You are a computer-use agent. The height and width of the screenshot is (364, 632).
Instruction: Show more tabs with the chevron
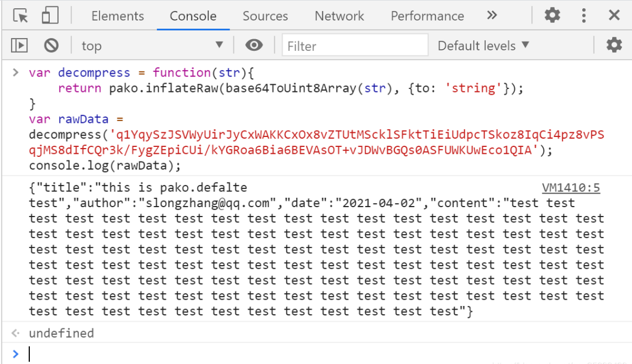point(492,16)
